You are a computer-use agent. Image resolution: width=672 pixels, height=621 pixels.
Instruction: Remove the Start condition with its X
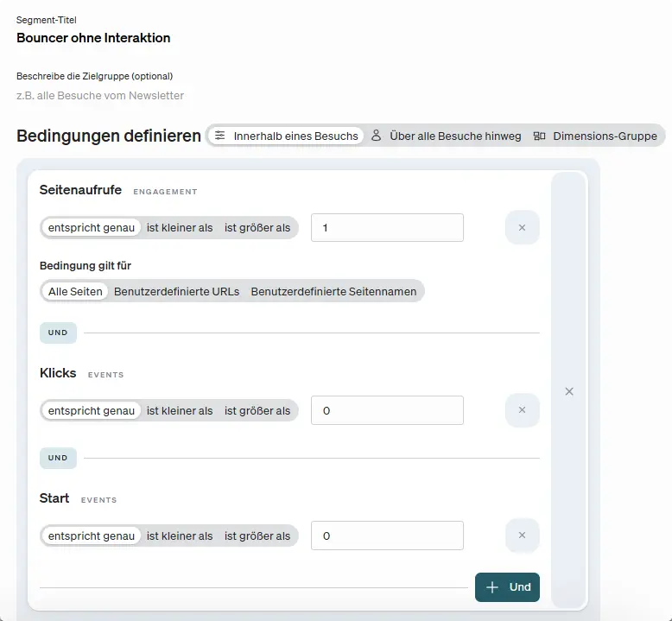tap(522, 535)
